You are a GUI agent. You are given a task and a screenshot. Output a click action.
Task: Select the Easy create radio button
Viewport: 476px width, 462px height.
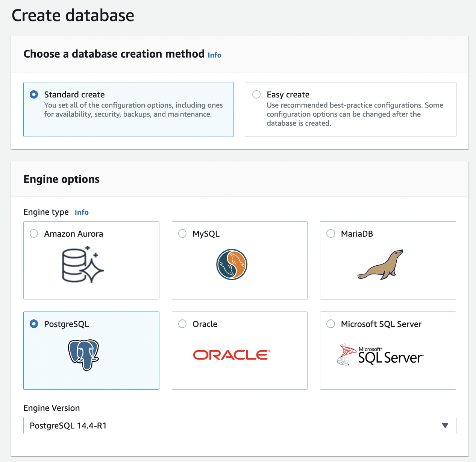tap(256, 94)
